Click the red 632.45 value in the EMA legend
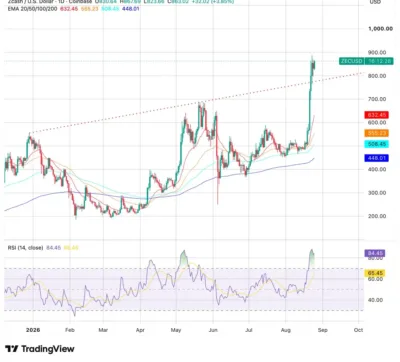 click(x=69, y=9)
